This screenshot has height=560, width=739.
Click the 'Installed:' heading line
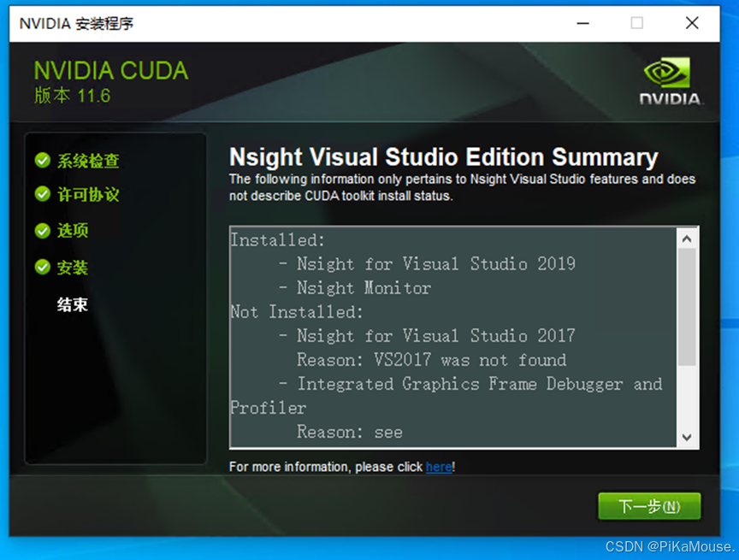278,239
